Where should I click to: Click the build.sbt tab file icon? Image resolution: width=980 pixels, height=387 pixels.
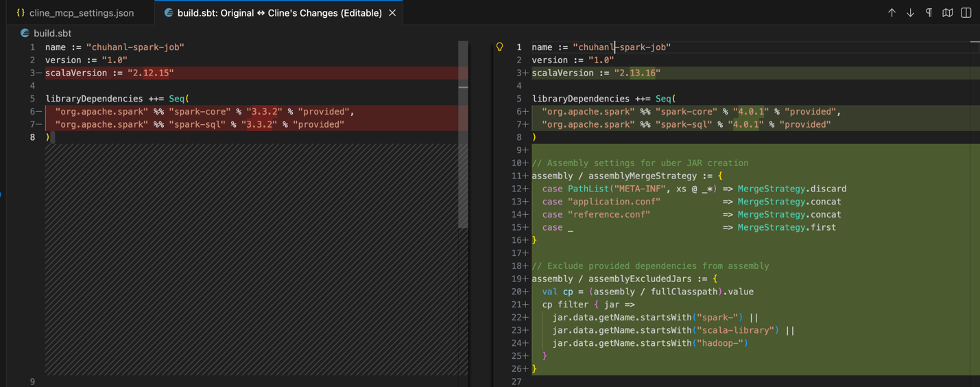[168, 13]
